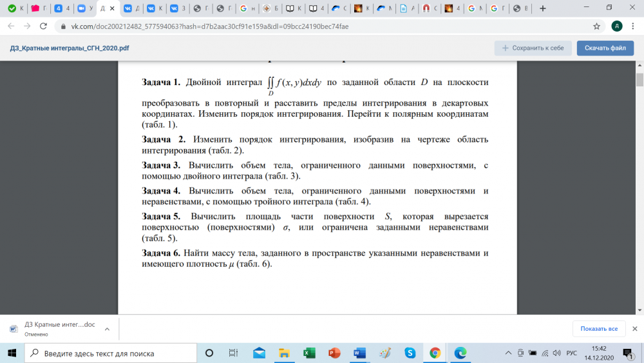Image resolution: width=644 pixels, height=363 pixels.
Task: Click the 'Задача 6.' heading text
Action: (x=161, y=253)
